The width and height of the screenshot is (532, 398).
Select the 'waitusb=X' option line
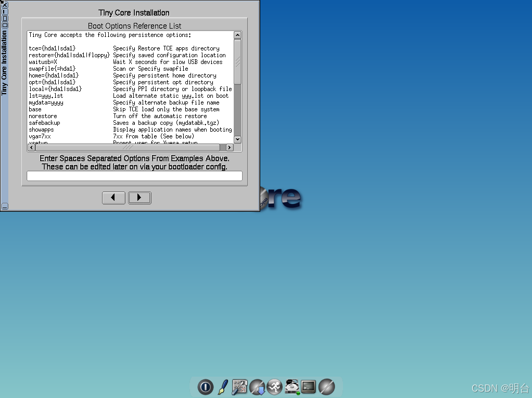pos(43,62)
